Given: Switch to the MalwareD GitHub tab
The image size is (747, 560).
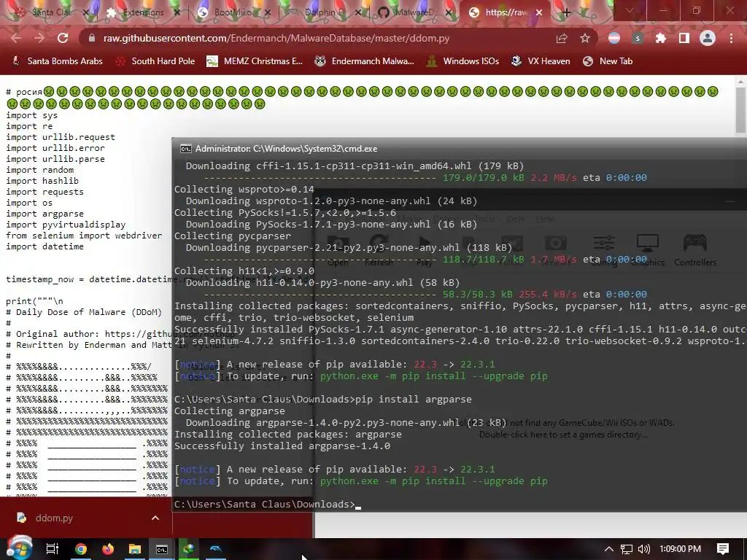Looking at the screenshot, I should (414, 12).
